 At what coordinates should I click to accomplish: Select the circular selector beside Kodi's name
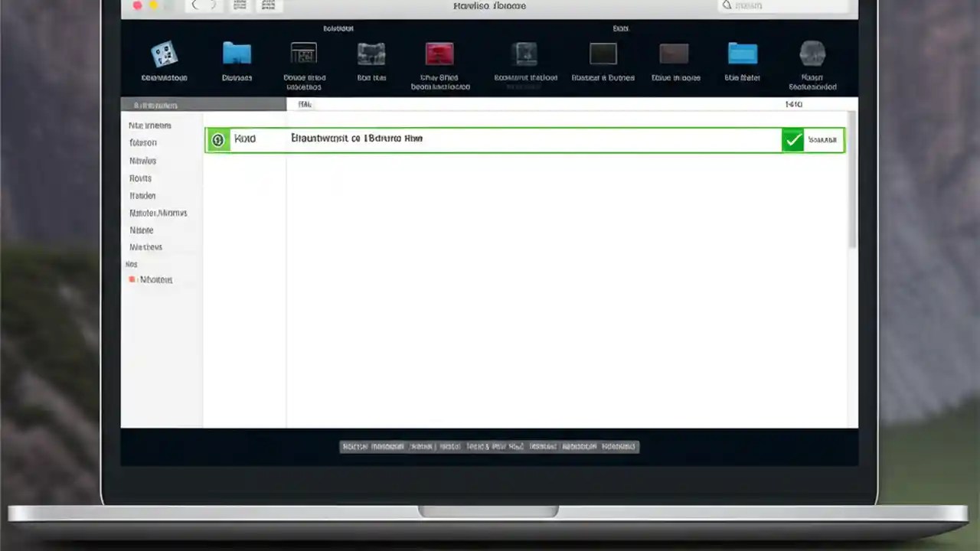coord(217,139)
